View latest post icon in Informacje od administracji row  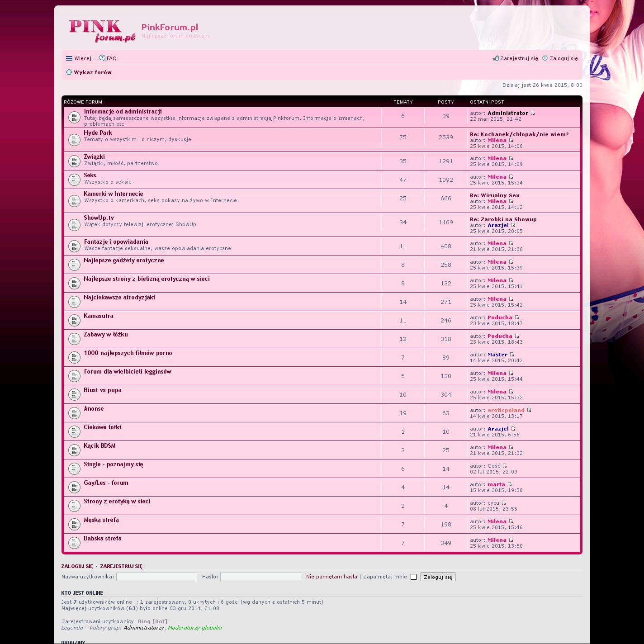[533, 113]
